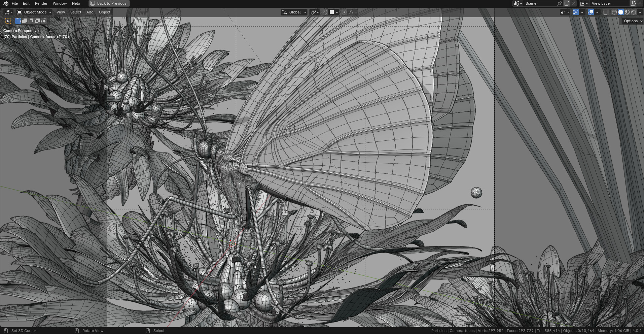Viewport: 644px width, 334px height.
Task: Open the Blender logo app menu
Action: coord(6,3)
